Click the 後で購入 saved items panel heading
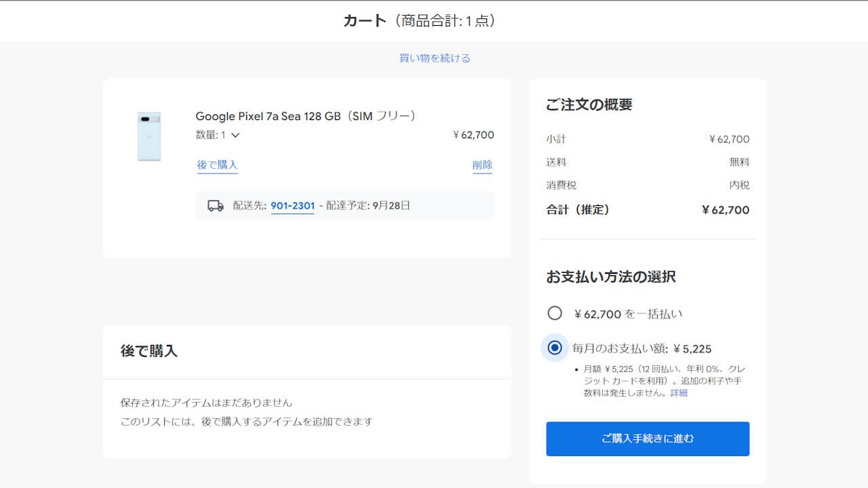This screenshot has height=488, width=868. tap(148, 352)
